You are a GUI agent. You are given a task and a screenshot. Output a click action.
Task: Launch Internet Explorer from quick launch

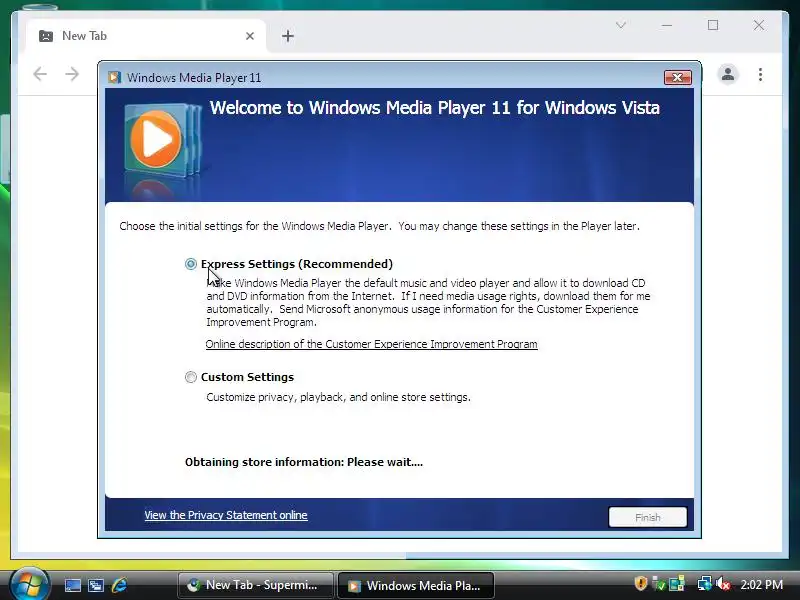119,585
